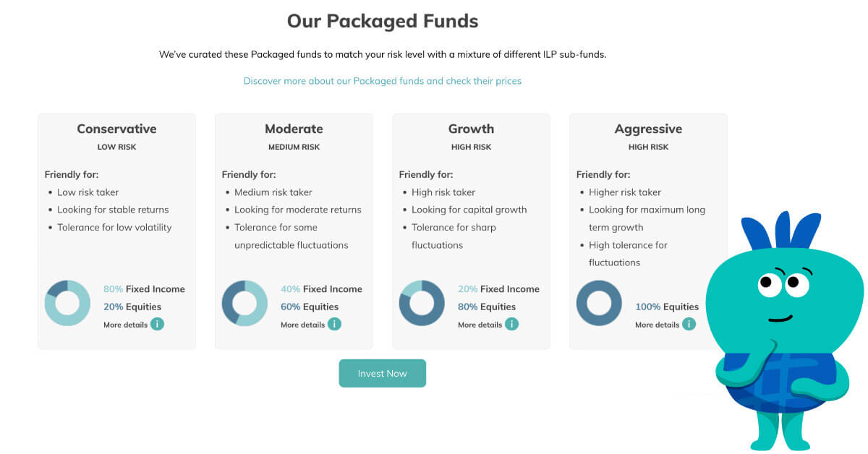Click the info icon in Conservative card
868x454 pixels.
157,324
